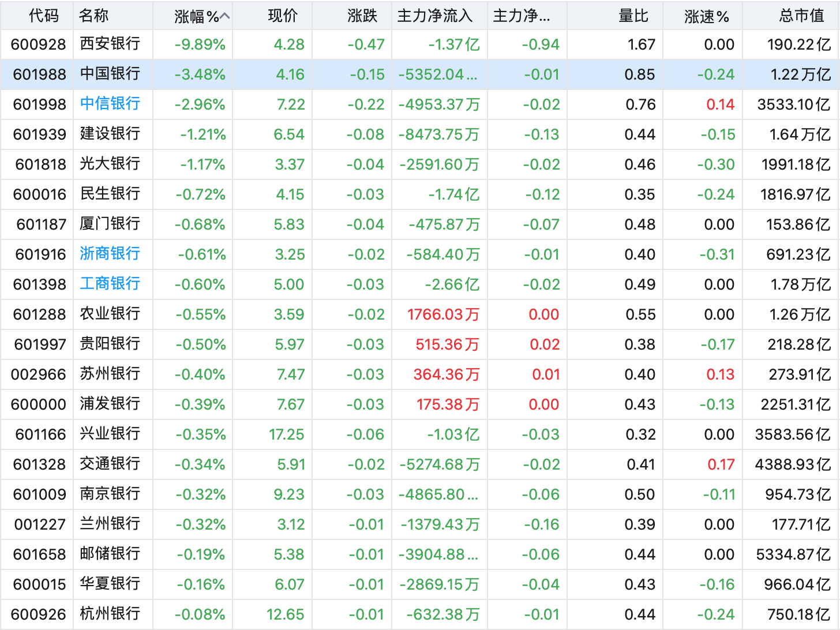Click stock code 600928
The height and width of the screenshot is (630, 840).
[x=39, y=44]
